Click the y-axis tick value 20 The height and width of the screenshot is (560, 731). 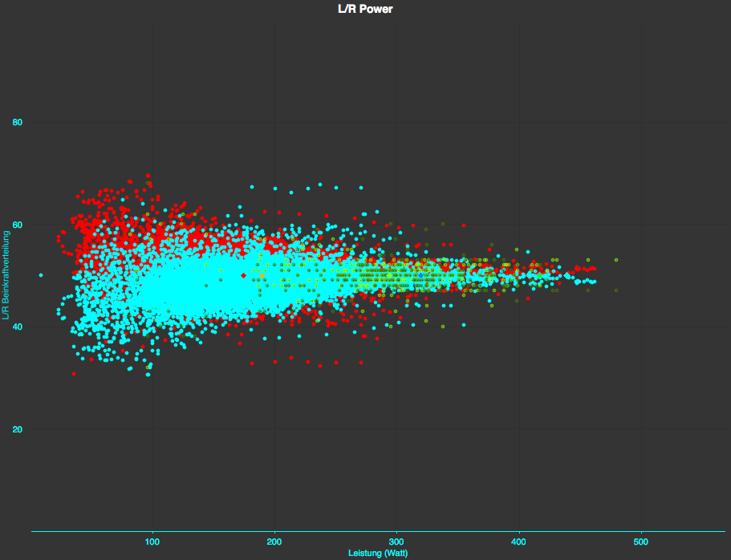click(17, 429)
